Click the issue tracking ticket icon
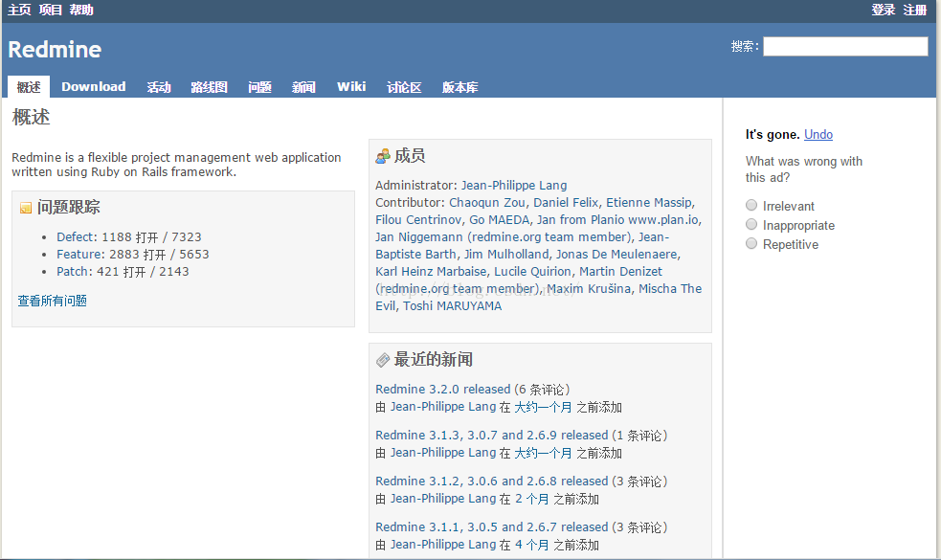The height and width of the screenshot is (560, 941). click(x=26, y=208)
